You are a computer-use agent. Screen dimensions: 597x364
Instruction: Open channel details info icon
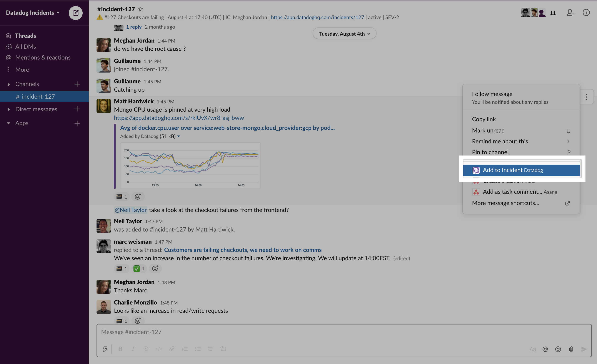pyautogui.click(x=586, y=13)
